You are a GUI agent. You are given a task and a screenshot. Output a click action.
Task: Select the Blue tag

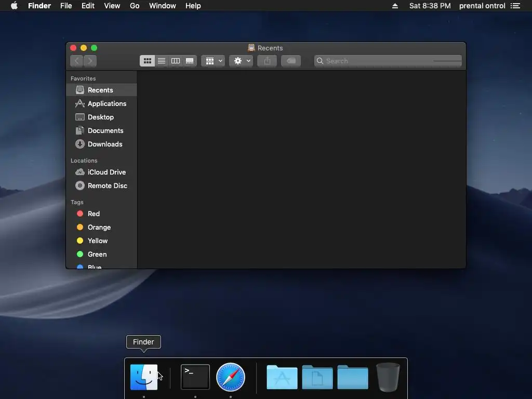[x=101, y=267]
